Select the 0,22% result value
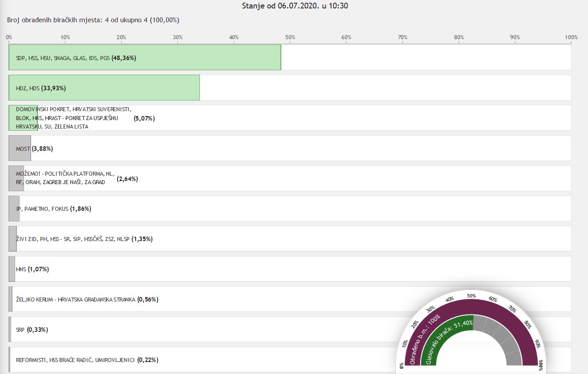Image resolution: width=588 pixels, height=374 pixels. point(148,360)
